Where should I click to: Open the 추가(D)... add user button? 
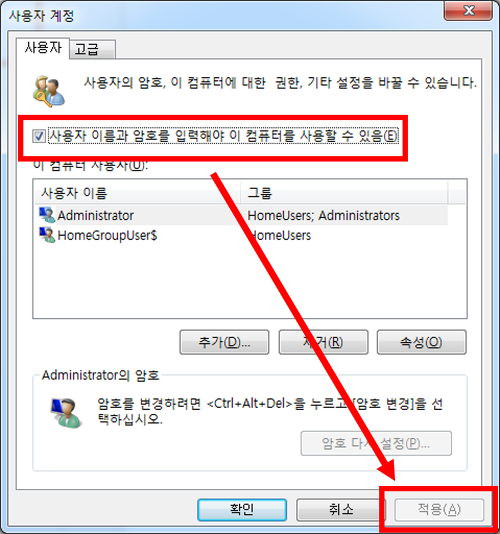click(224, 342)
